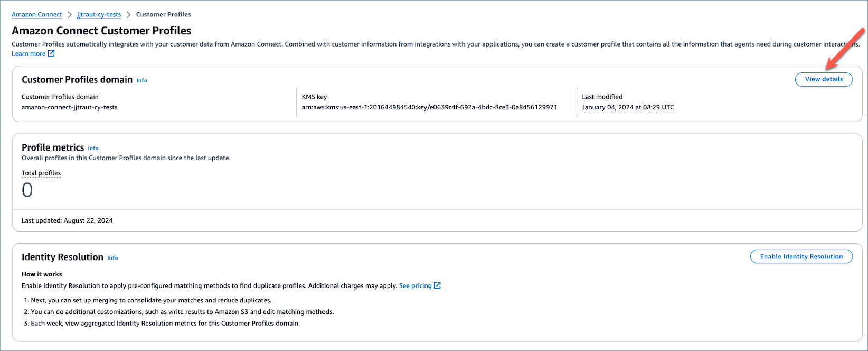This screenshot has width=868, height=351.
Task: Click the Last modified date value
Action: click(628, 107)
